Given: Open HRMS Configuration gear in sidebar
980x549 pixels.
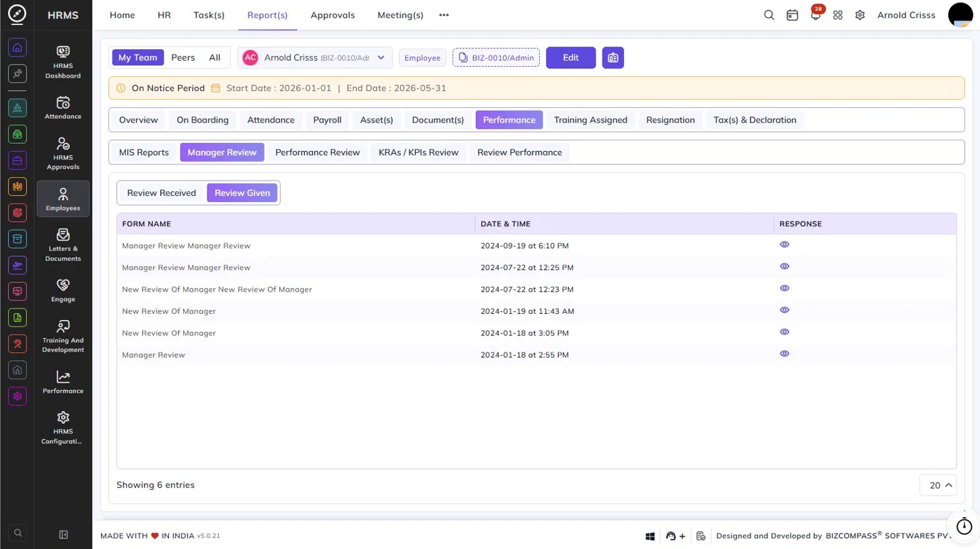Looking at the screenshot, I should [63, 428].
